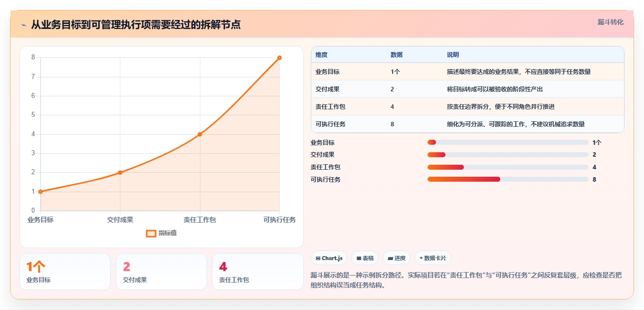Click the 责任工作包 x-axis label
The height and width of the screenshot is (310, 644).
tap(200, 220)
